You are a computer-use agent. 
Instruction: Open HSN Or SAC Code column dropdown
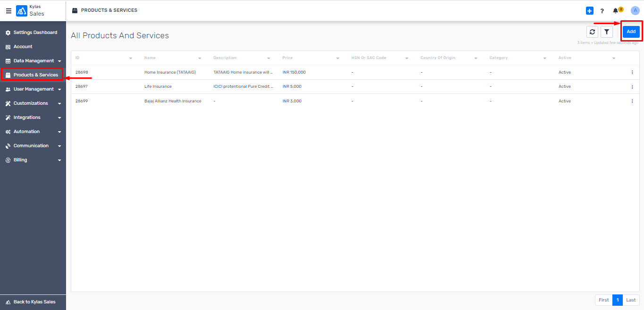[407, 59]
